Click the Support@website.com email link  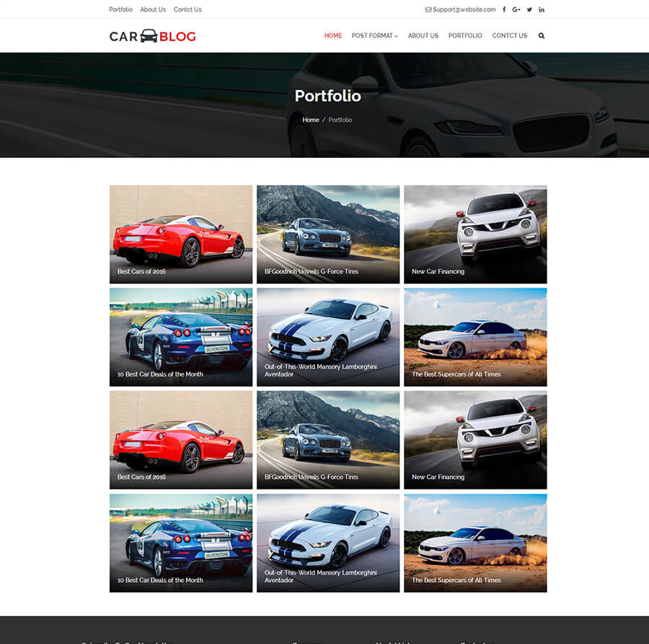[x=461, y=9]
